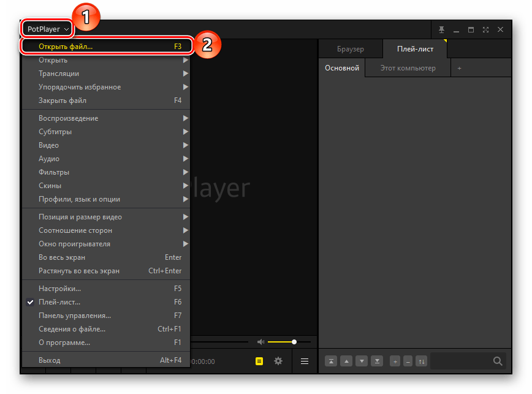This screenshot has height=394, width=532.
Task: Choose Выход to exit the player
Action: [x=106, y=360]
